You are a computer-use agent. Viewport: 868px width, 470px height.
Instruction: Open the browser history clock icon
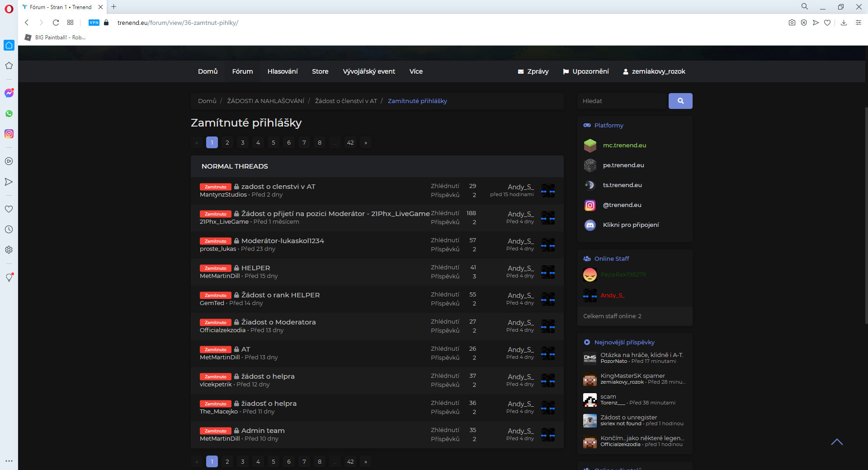tap(9, 230)
